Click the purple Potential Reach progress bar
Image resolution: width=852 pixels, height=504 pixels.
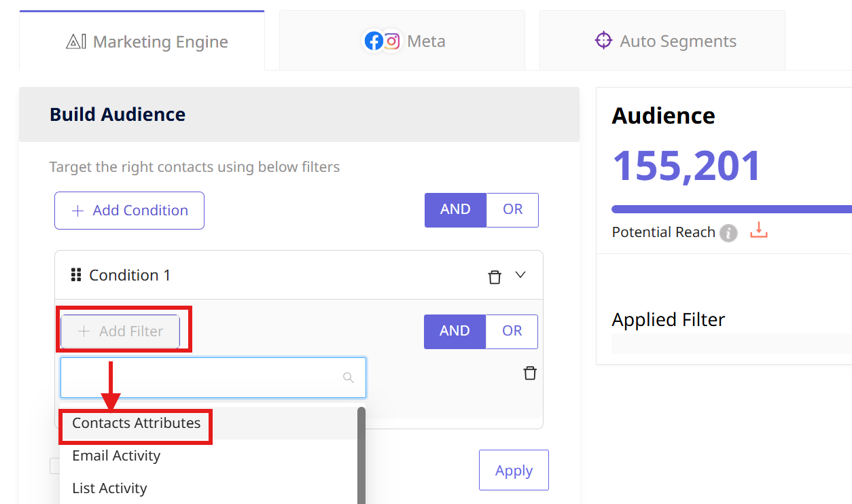coord(730,209)
